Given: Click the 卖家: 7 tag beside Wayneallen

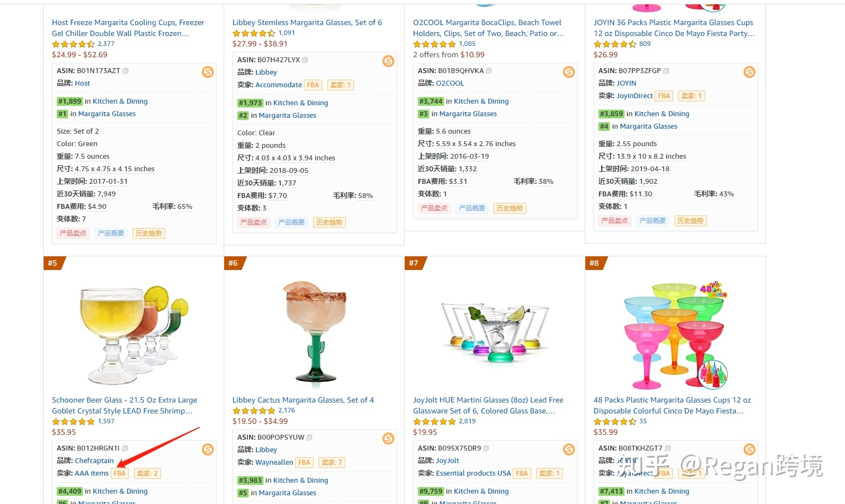Looking at the screenshot, I should point(332,463).
